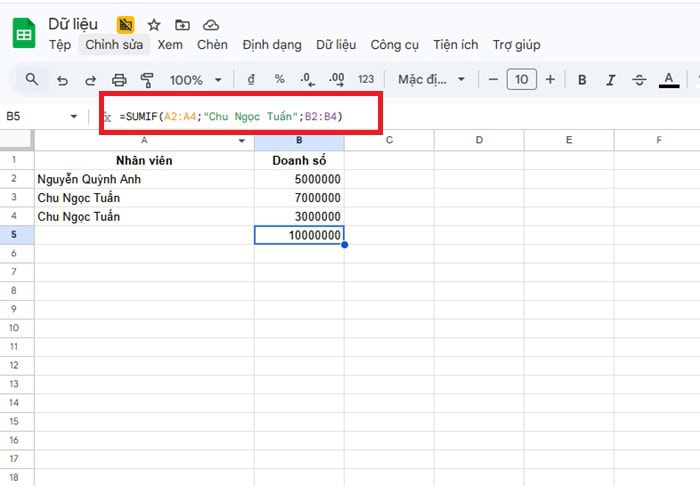Image resolution: width=700 pixels, height=486 pixels.
Task: Redo the last undone action
Action: (x=90, y=80)
